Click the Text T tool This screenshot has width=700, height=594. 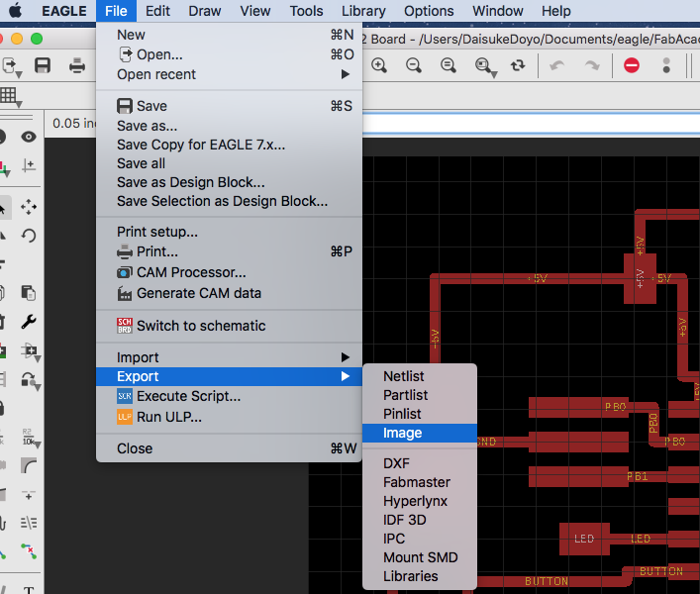pos(29,589)
